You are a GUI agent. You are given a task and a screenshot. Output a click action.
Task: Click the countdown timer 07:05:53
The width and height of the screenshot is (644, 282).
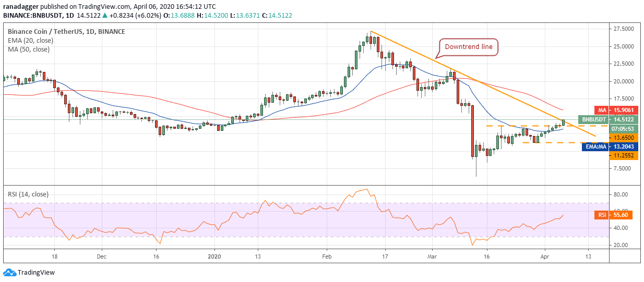[x=623, y=128]
